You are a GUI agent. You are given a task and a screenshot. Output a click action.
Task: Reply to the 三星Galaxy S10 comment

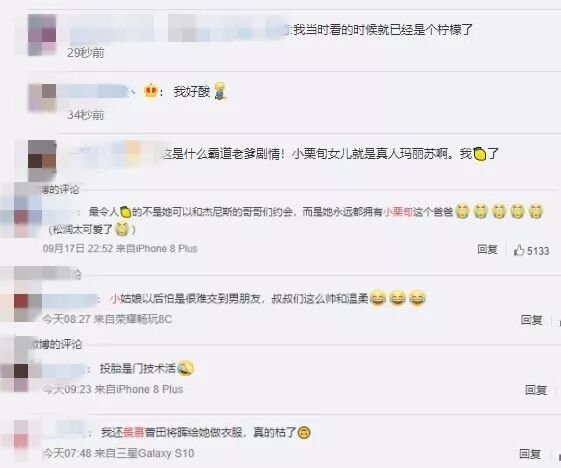(x=530, y=454)
